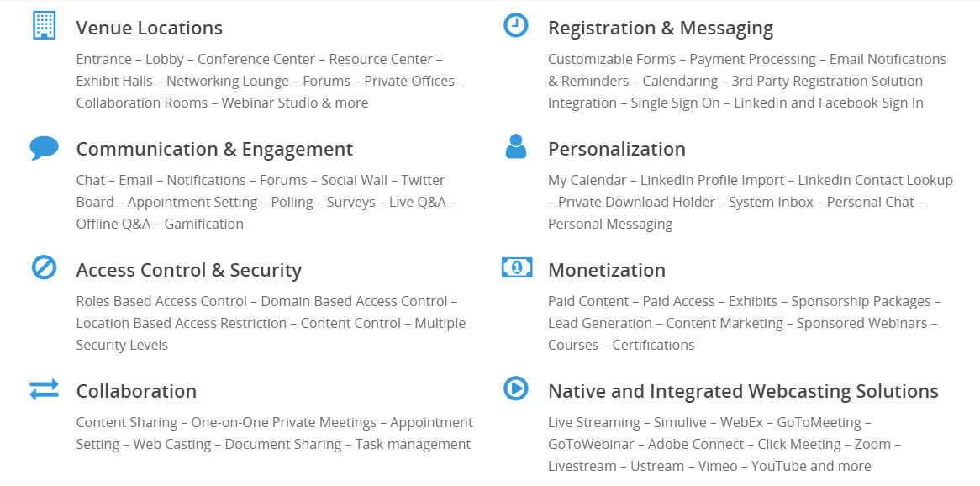This screenshot has width=980, height=486.
Task: Open the Personalization heading
Action: [x=616, y=149]
